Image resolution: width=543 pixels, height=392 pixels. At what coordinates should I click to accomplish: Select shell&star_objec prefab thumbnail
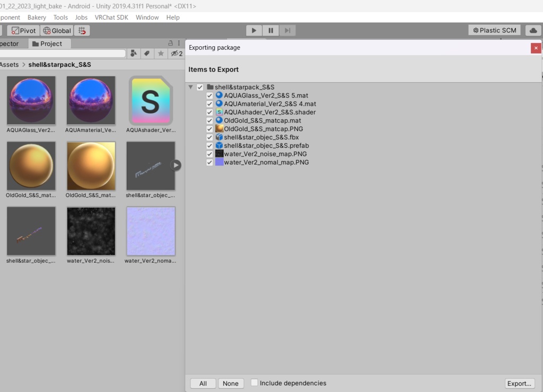click(31, 231)
